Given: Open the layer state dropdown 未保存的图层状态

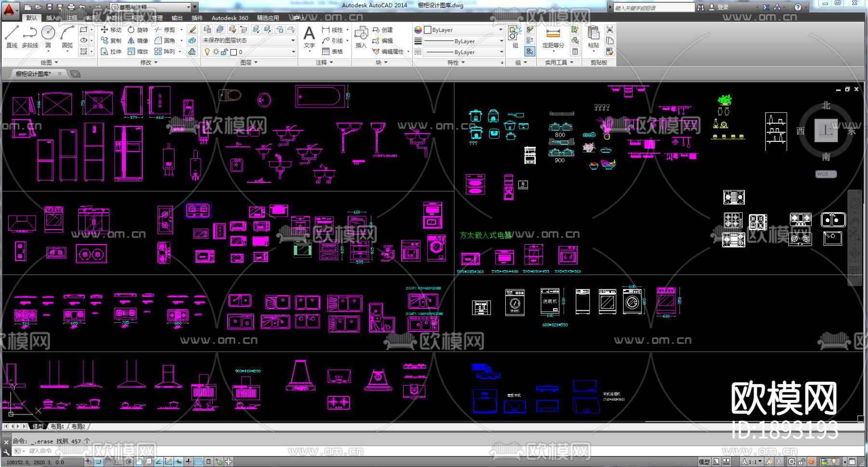Looking at the screenshot, I should coord(249,41).
